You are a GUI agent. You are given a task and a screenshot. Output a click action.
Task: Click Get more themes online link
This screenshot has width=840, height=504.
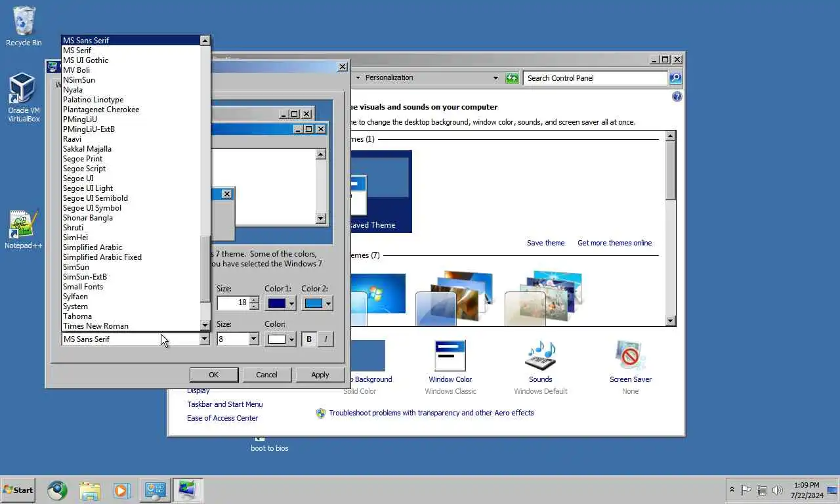coord(615,243)
